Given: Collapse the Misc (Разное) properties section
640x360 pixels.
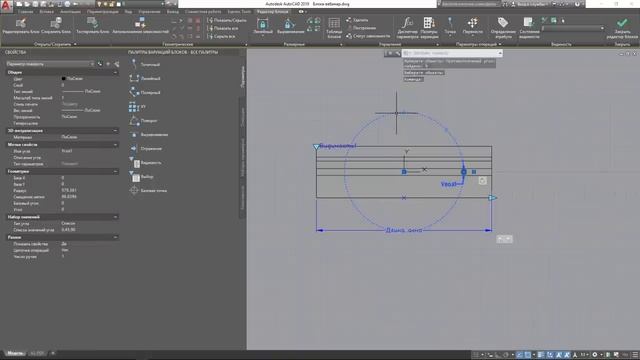Looking at the screenshot, I should (115, 237).
